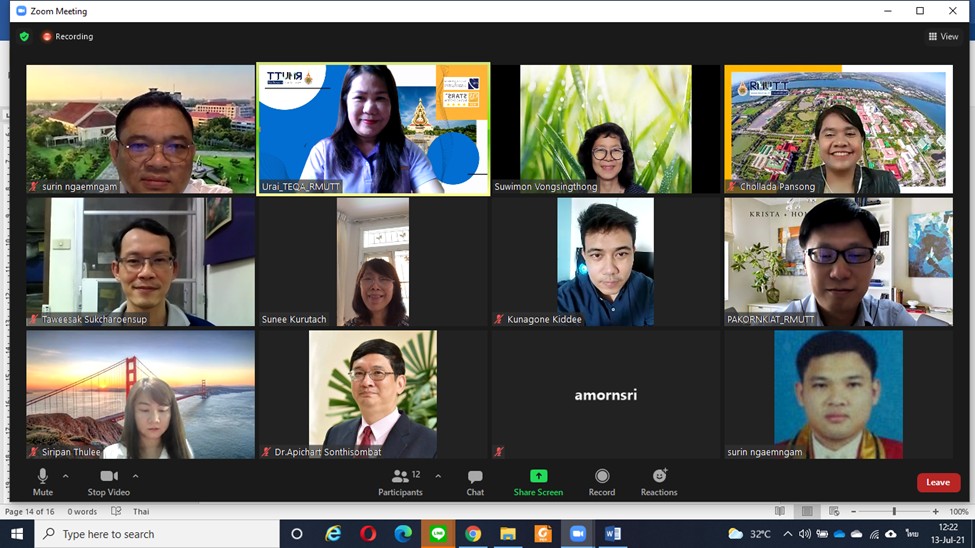975x548 pixels.
Task: Click the Type here to search box
Action: (157, 534)
